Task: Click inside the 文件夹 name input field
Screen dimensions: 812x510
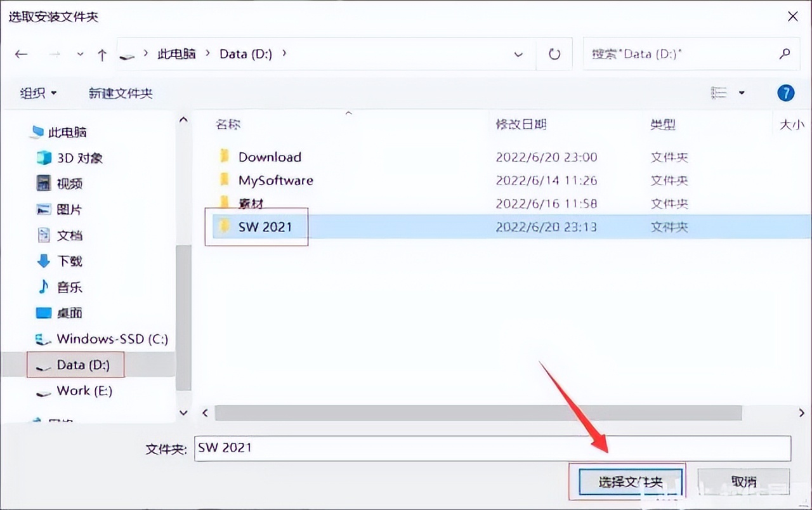Action: coord(444,448)
